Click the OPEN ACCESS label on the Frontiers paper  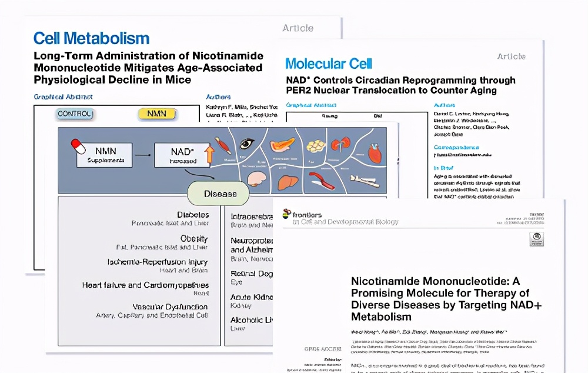[322, 349]
